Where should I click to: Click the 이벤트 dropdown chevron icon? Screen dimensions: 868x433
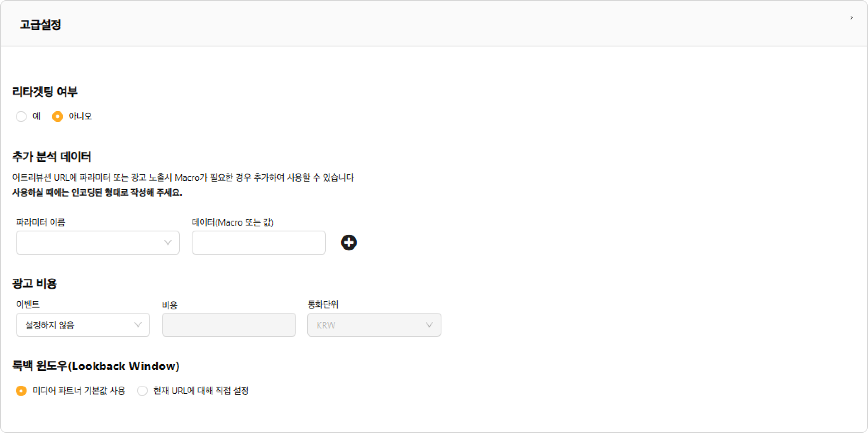[x=138, y=325]
